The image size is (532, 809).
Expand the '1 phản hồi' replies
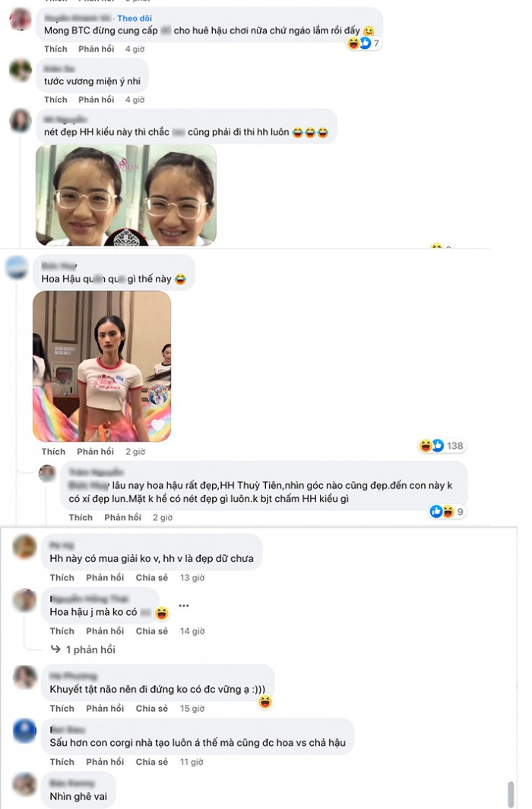point(83,649)
